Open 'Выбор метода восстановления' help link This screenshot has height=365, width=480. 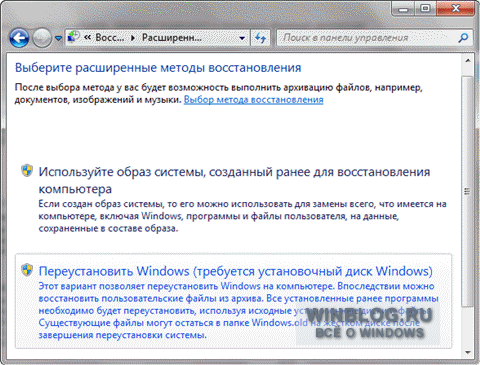coord(253,100)
